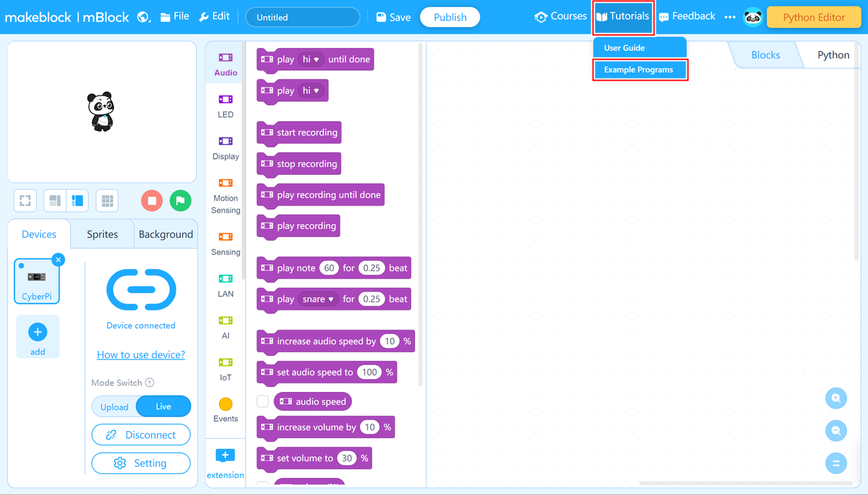Open the Tutorials menu

pos(623,17)
